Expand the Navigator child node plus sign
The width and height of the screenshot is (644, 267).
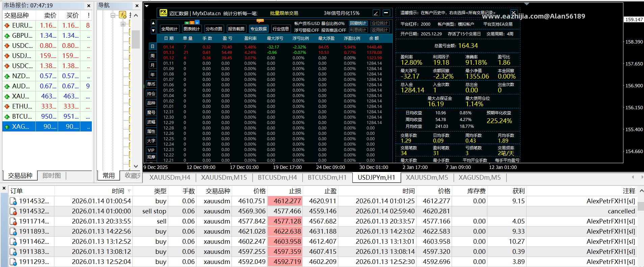click(123, 24)
